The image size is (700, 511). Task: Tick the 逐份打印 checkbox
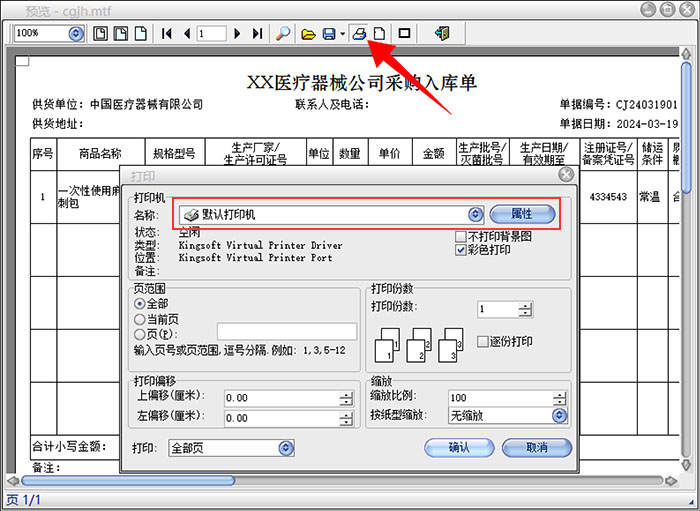pyautogui.click(x=483, y=341)
